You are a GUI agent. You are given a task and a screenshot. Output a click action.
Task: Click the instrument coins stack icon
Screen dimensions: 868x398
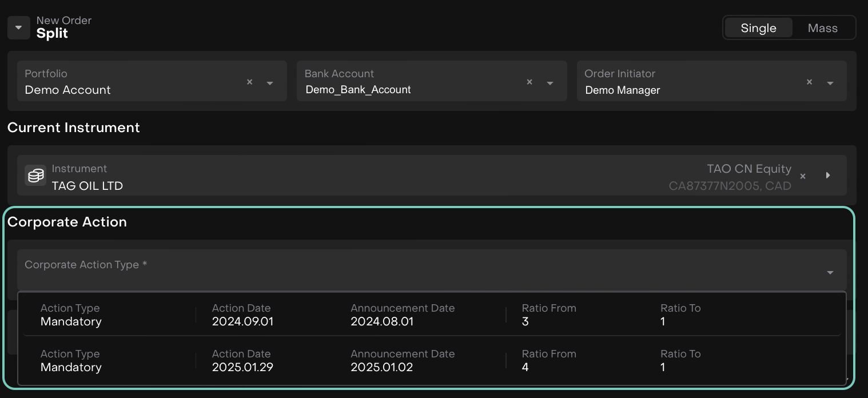click(35, 176)
